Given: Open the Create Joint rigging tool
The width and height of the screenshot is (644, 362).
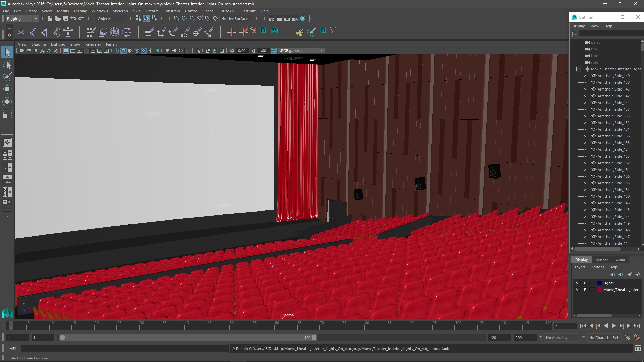Looking at the screenshot, I should click(33, 32).
